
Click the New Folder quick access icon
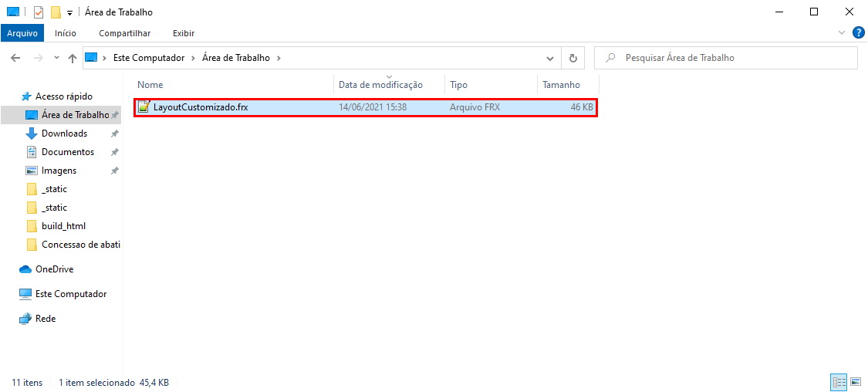tap(56, 12)
